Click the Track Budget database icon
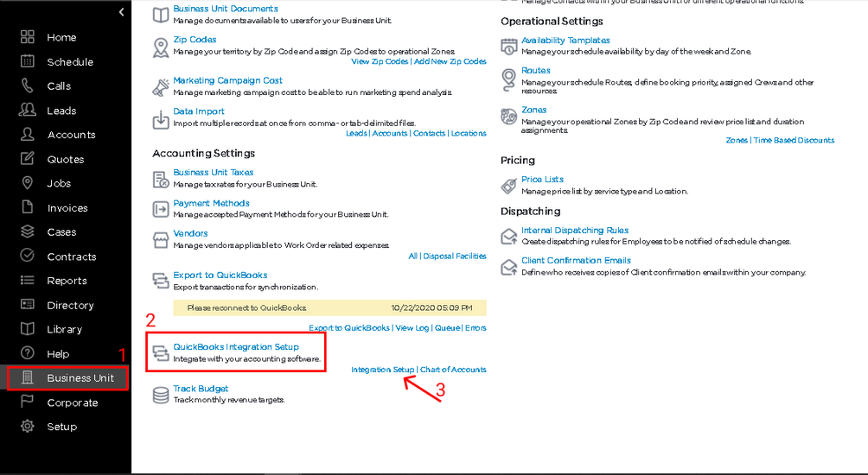Image resolution: width=868 pixels, height=475 pixels. pyautogui.click(x=161, y=396)
